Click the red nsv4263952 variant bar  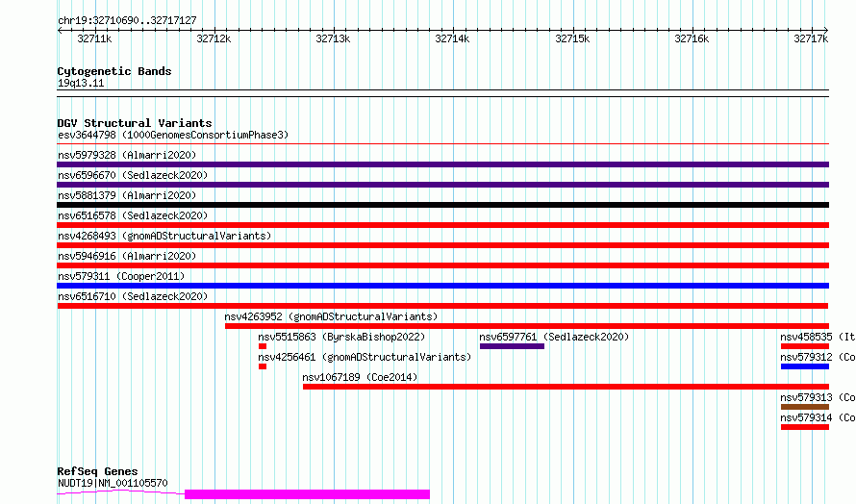pos(527,326)
